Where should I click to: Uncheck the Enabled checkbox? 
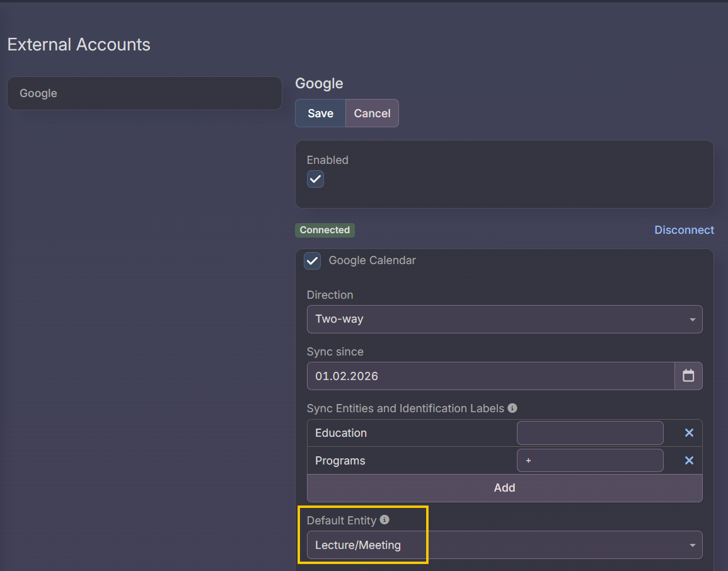click(315, 179)
